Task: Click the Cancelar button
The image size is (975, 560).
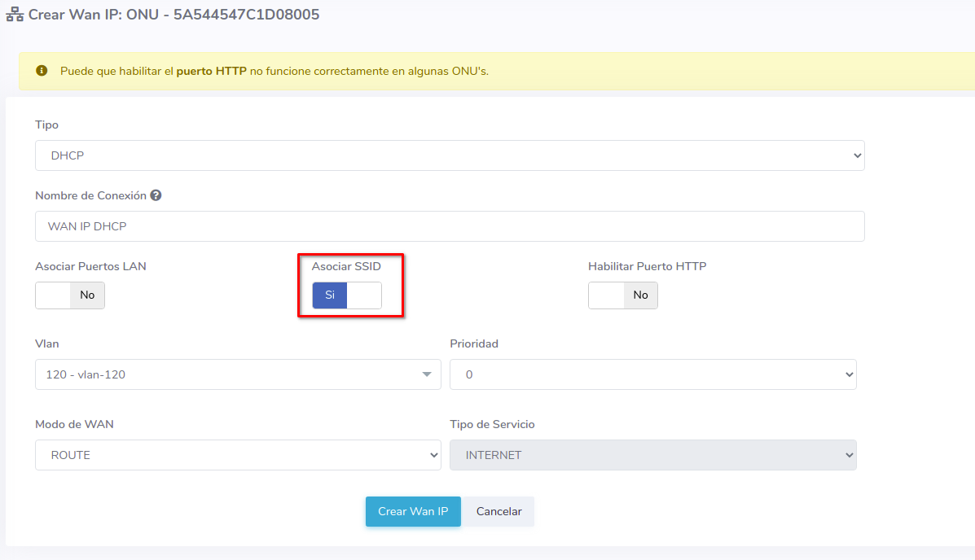Action: pos(498,512)
